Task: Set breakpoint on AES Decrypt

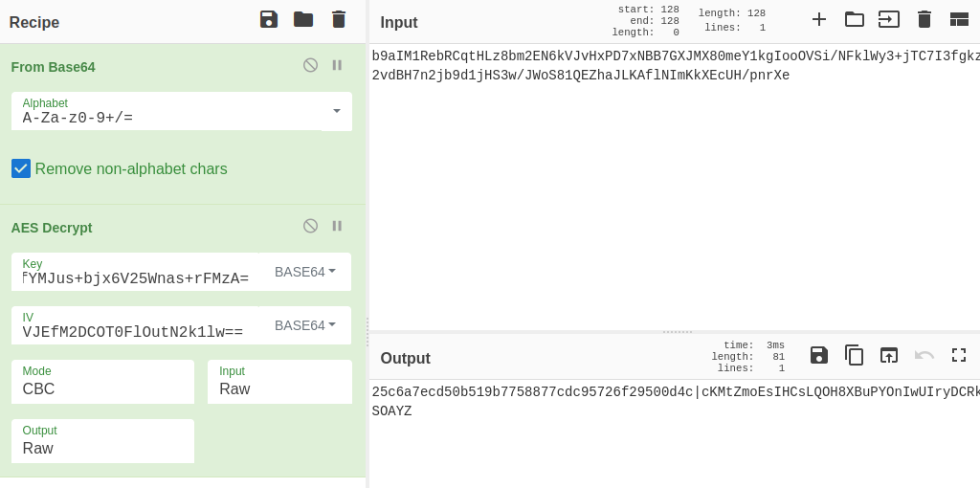Action: click(337, 226)
